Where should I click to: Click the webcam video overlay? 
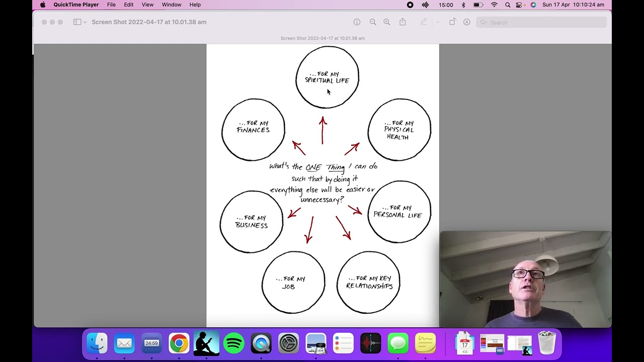526,279
